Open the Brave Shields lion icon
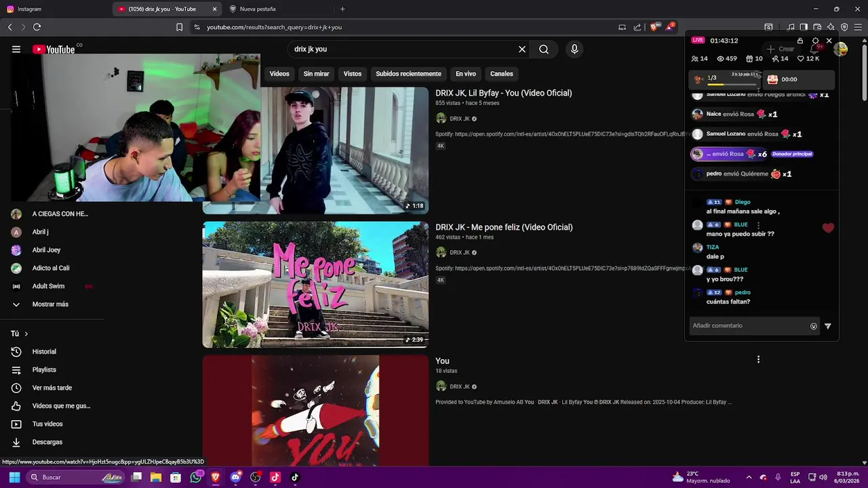This screenshot has height=488, width=868. pos(654,27)
